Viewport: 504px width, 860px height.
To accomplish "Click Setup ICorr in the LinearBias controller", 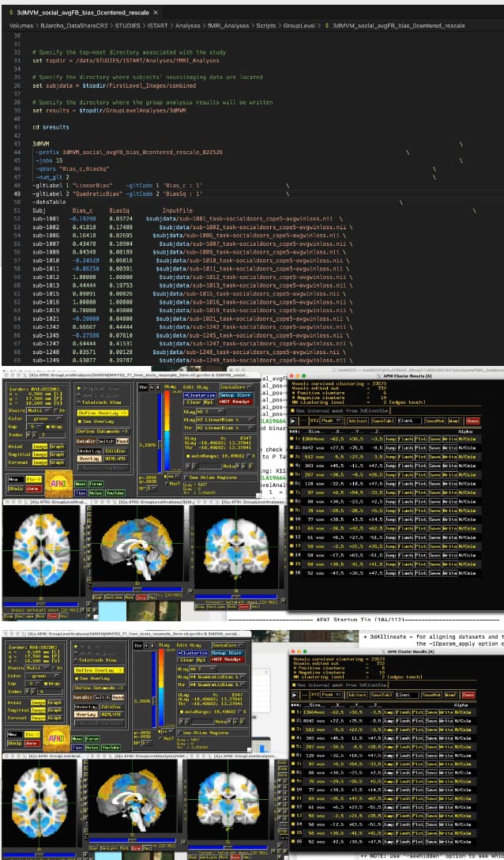I will pos(235,394).
